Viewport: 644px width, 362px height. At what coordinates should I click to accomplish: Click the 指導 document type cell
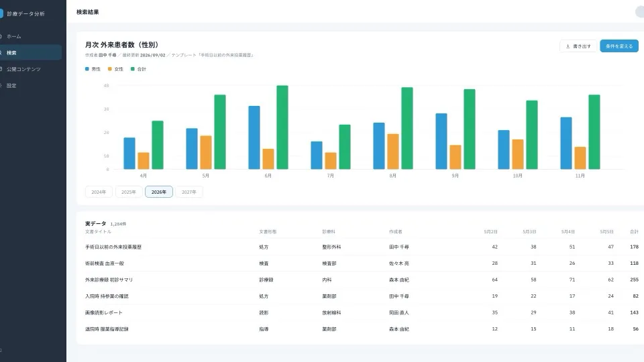tap(264, 328)
